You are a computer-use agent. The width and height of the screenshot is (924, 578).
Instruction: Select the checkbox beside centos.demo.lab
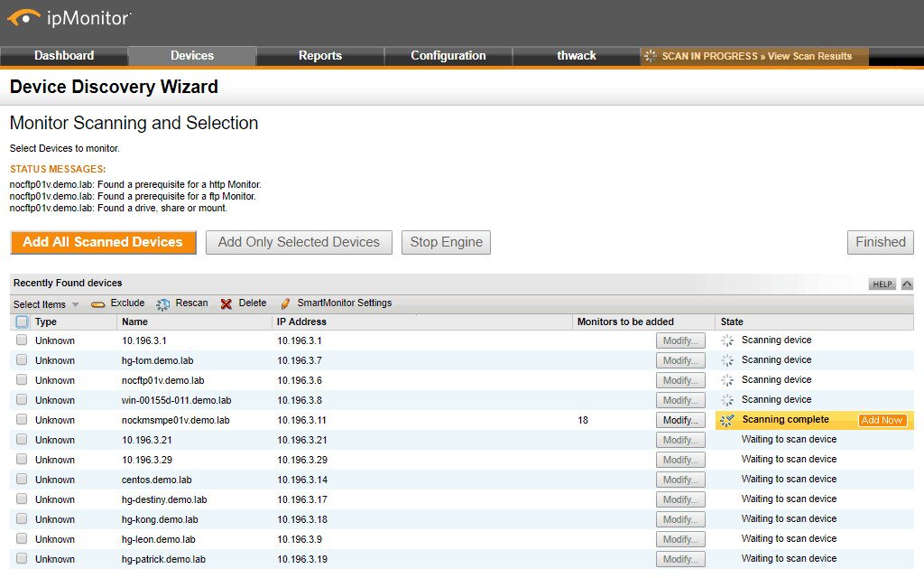tap(20, 480)
